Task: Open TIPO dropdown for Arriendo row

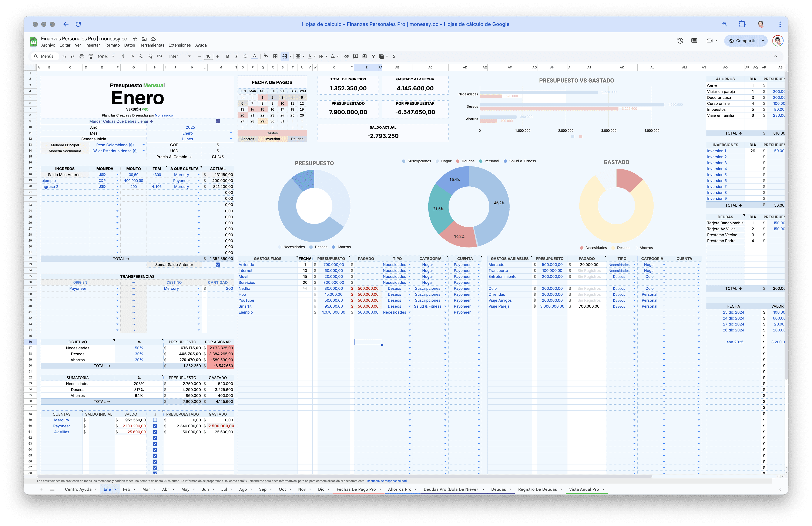Action: pyautogui.click(x=410, y=265)
